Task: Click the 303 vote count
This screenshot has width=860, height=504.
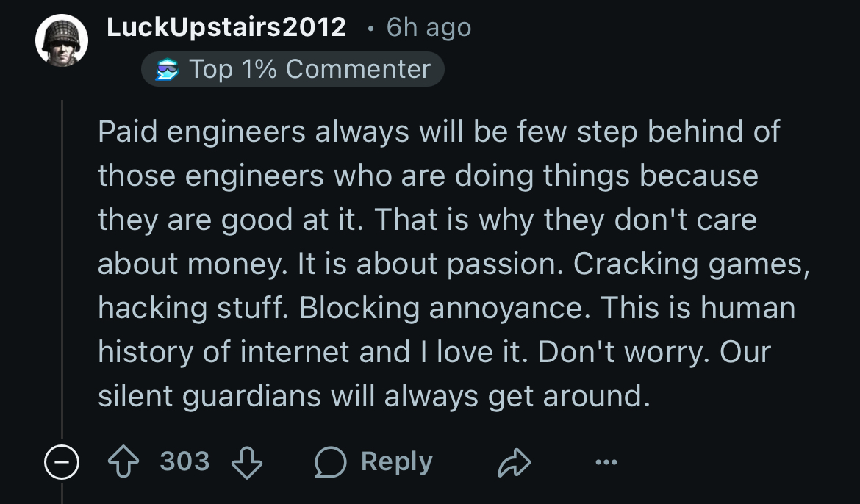Action: tap(184, 462)
